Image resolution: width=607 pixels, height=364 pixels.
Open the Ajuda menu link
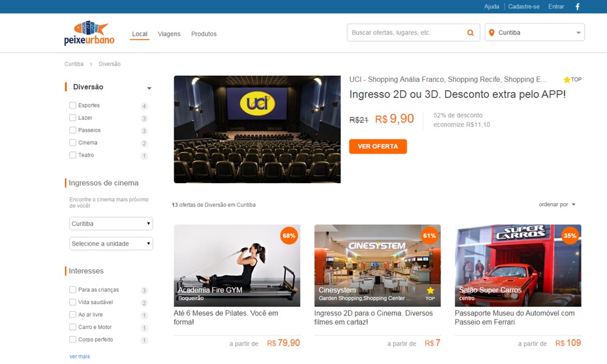point(491,7)
